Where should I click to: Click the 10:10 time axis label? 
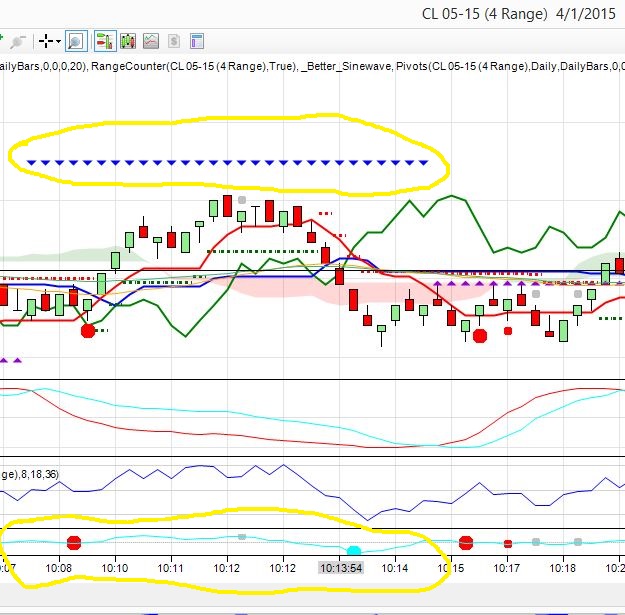(x=115, y=568)
